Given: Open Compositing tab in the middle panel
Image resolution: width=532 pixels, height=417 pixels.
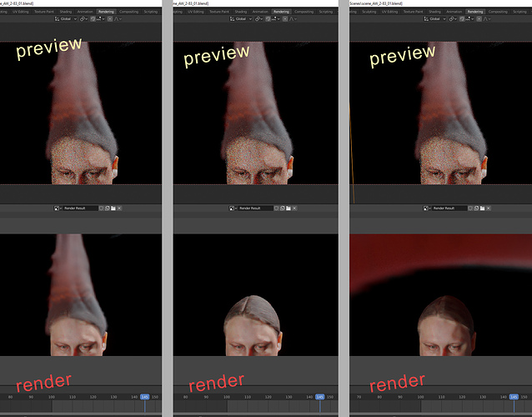Looking at the screenshot, I should 304,12.
